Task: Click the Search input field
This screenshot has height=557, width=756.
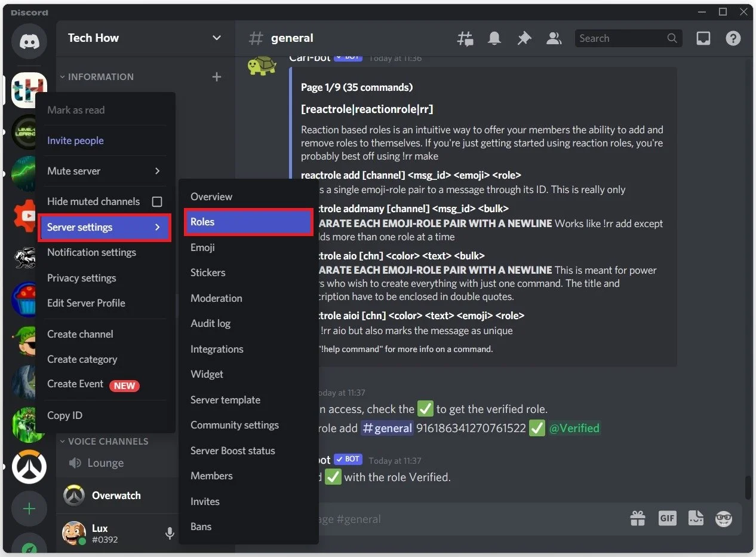Action: pyautogui.click(x=628, y=38)
